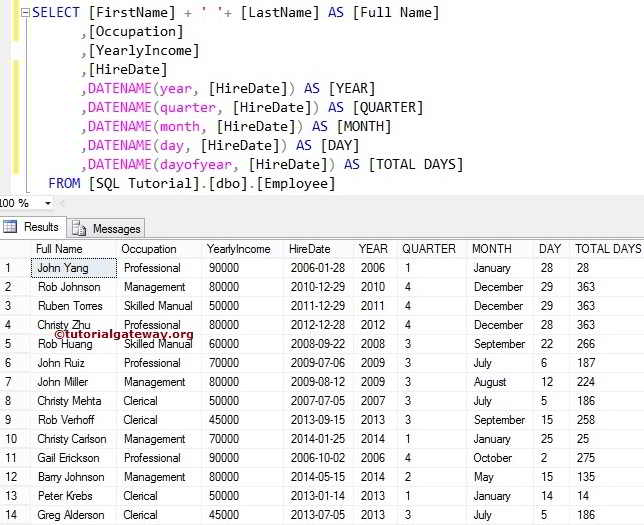Viewport: 644px width, 525px height.
Task: Click the Christy Carlson cell
Action: click(74, 439)
